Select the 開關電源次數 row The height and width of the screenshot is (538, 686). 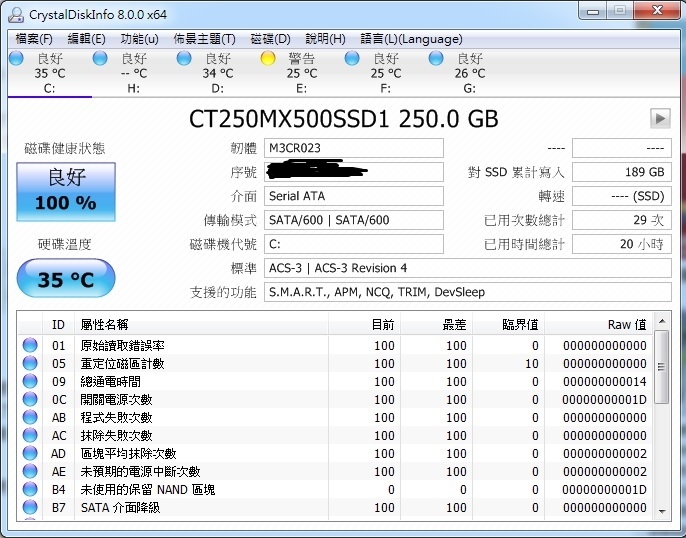pyautogui.click(x=335, y=399)
